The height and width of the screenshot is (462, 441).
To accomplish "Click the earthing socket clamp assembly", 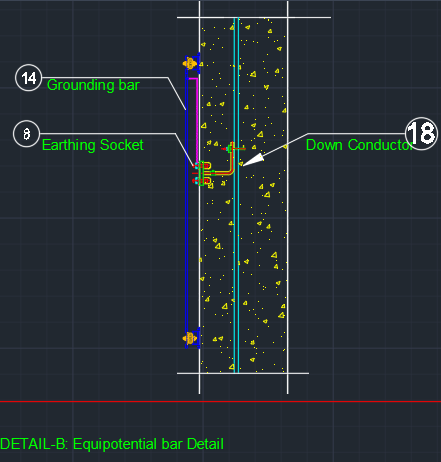I will tap(202, 173).
